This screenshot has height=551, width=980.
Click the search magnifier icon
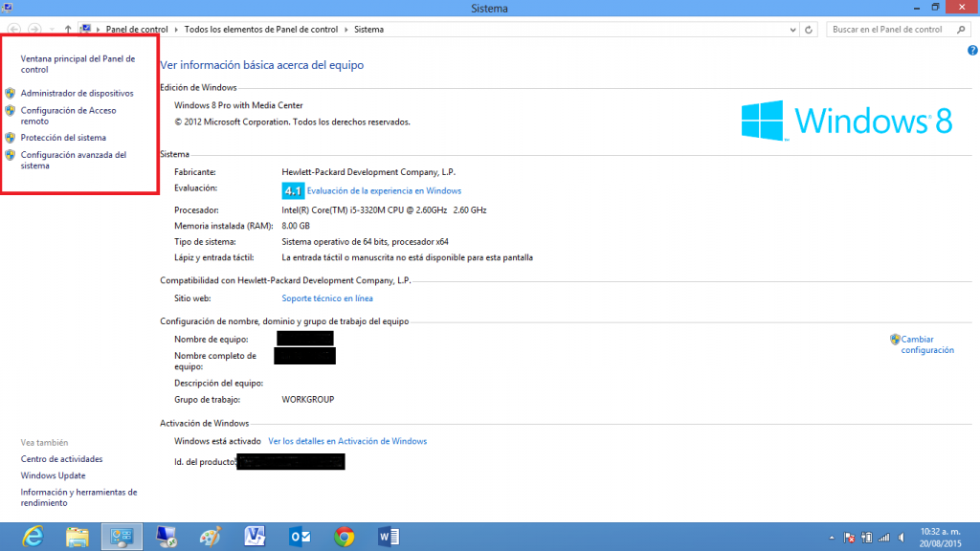(961, 30)
